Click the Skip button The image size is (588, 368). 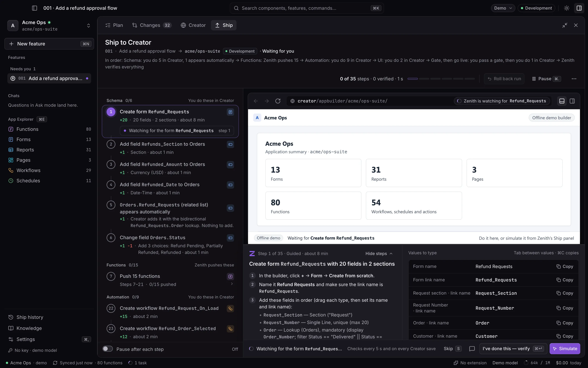pyautogui.click(x=452, y=349)
